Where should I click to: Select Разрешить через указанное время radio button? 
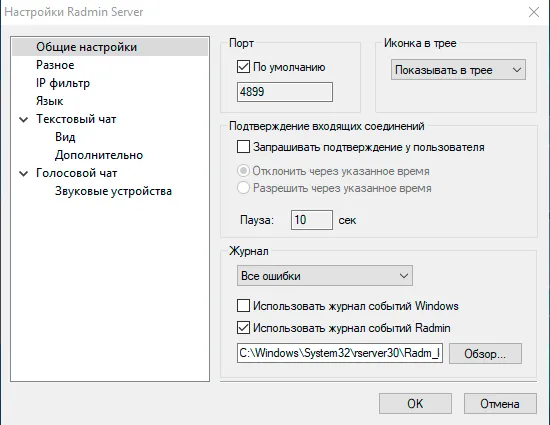point(243,188)
